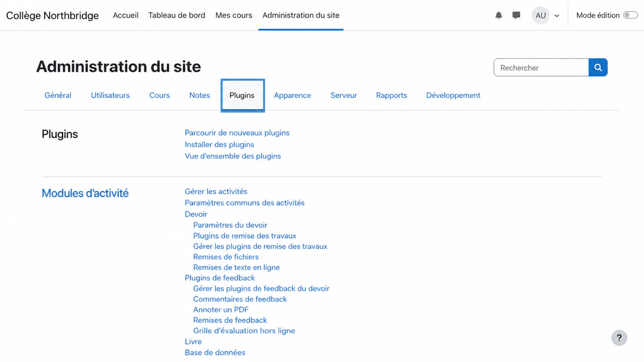This screenshot has width=644, height=362.
Task: Click Administration du site nav item
Action: pos(301,15)
